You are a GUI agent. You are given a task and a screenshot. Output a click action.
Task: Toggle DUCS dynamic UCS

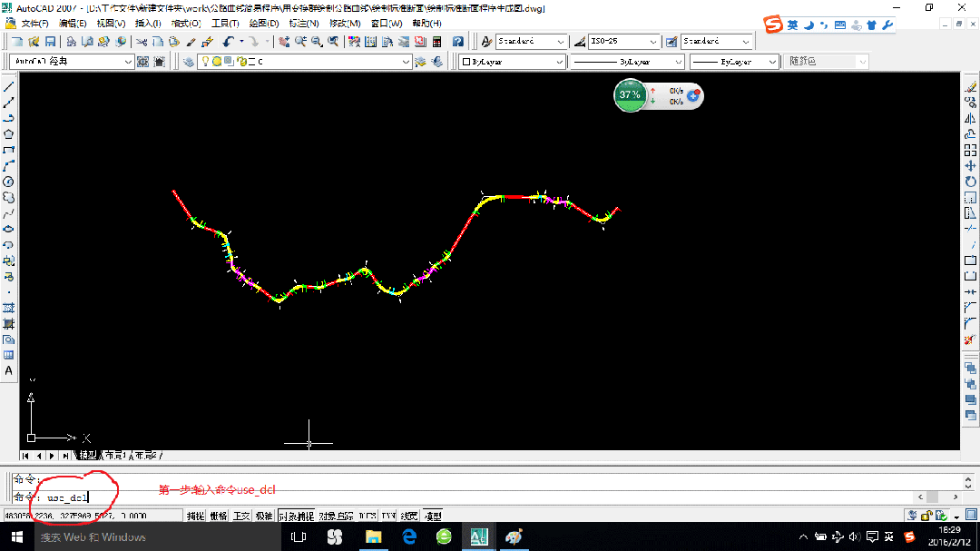click(367, 516)
